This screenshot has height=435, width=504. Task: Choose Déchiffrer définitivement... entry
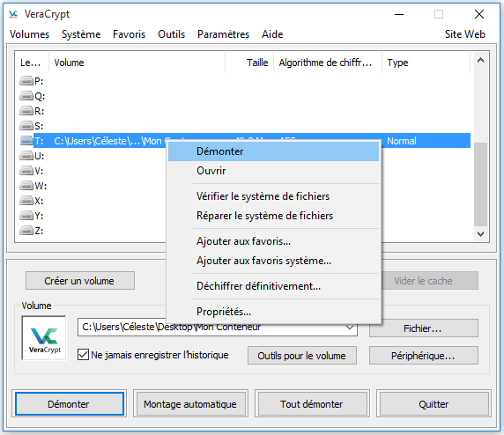273,286
